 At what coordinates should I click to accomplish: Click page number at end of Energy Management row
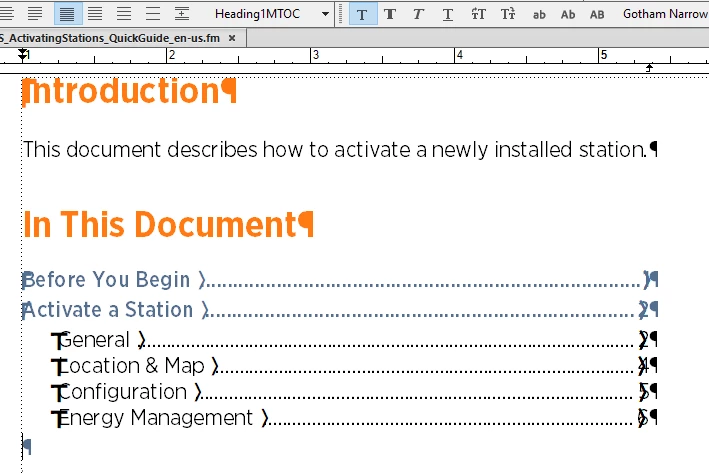[x=643, y=417]
